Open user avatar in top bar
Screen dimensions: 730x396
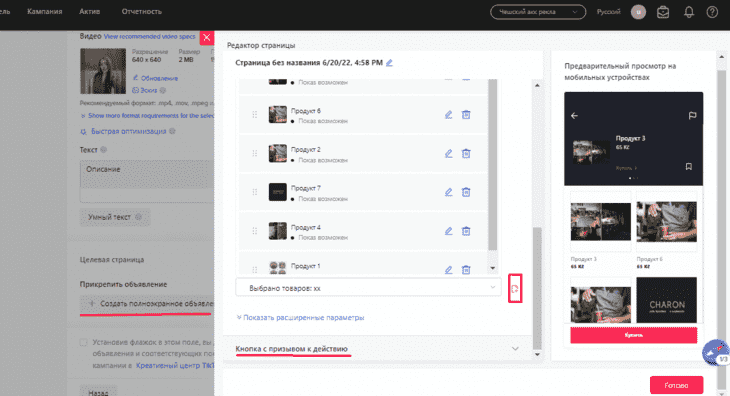[x=638, y=12]
